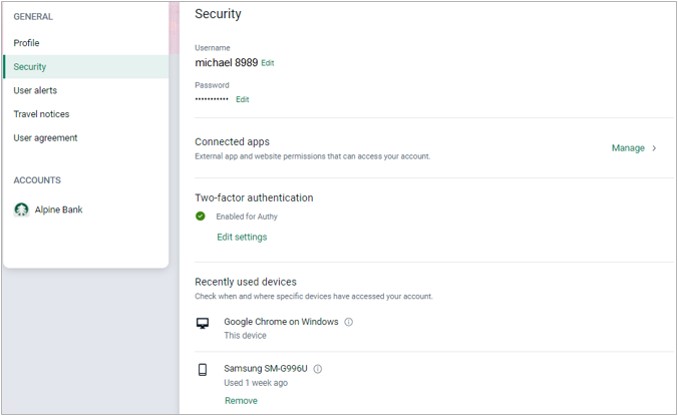Click This device label
The height and width of the screenshot is (416, 678).
click(x=245, y=336)
